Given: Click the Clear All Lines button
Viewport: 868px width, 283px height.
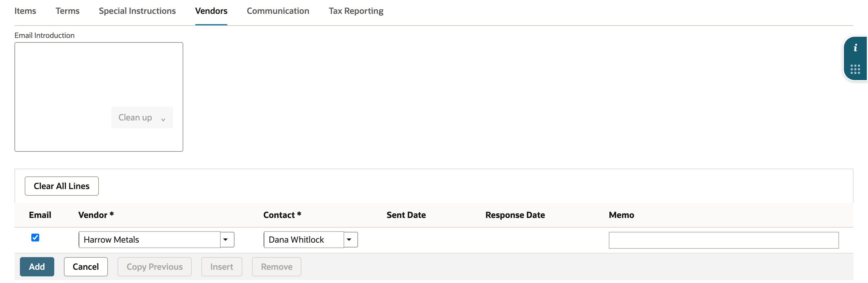Looking at the screenshot, I should [x=62, y=186].
